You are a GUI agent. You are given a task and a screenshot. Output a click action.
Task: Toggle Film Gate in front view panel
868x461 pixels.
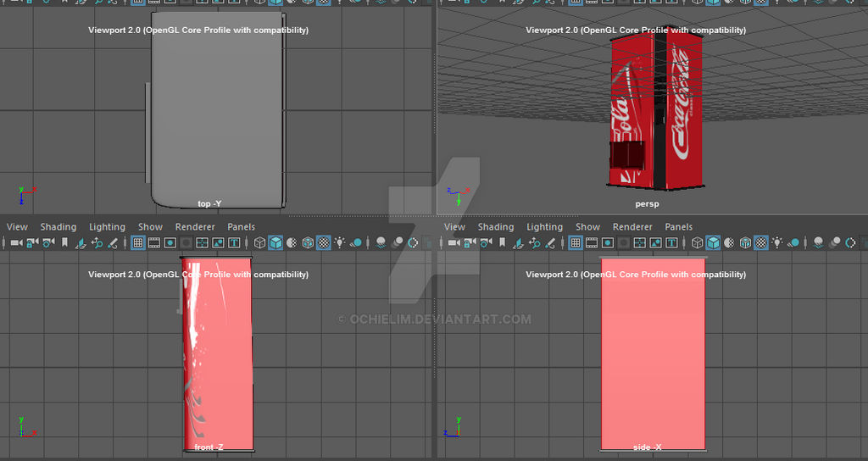tap(154, 242)
